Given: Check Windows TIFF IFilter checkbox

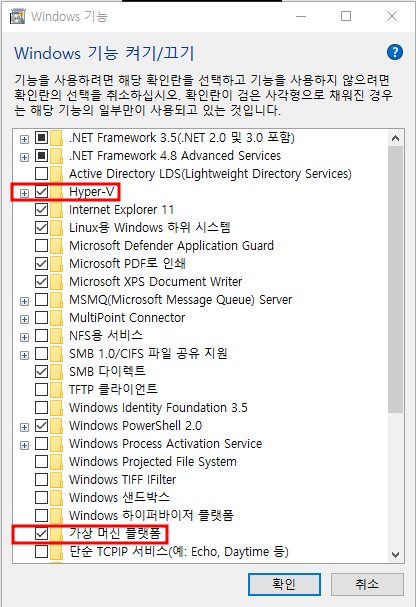Looking at the screenshot, I should click(41, 479).
